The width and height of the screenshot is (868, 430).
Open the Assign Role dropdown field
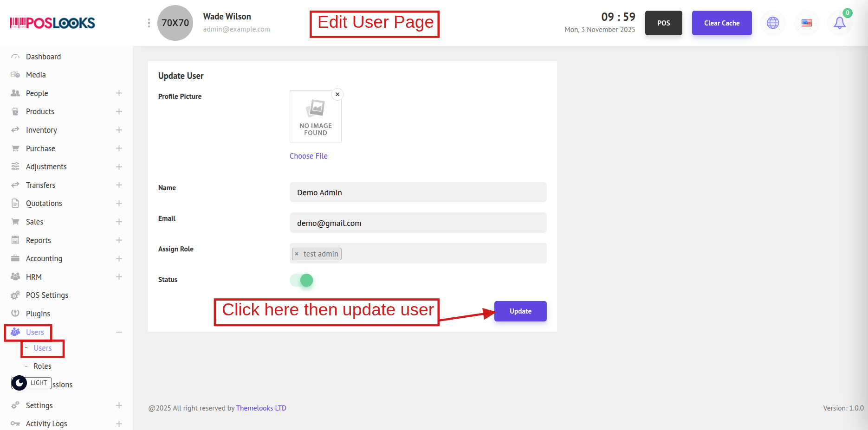point(441,254)
